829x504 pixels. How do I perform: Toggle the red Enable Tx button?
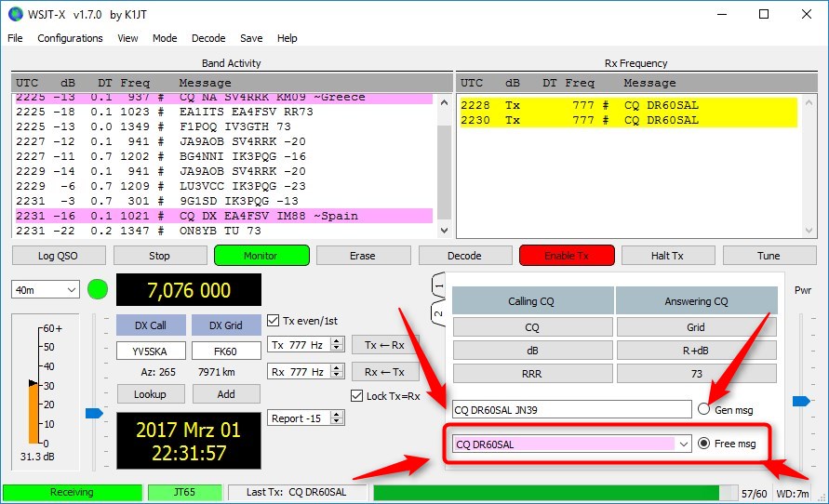click(567, 256)
